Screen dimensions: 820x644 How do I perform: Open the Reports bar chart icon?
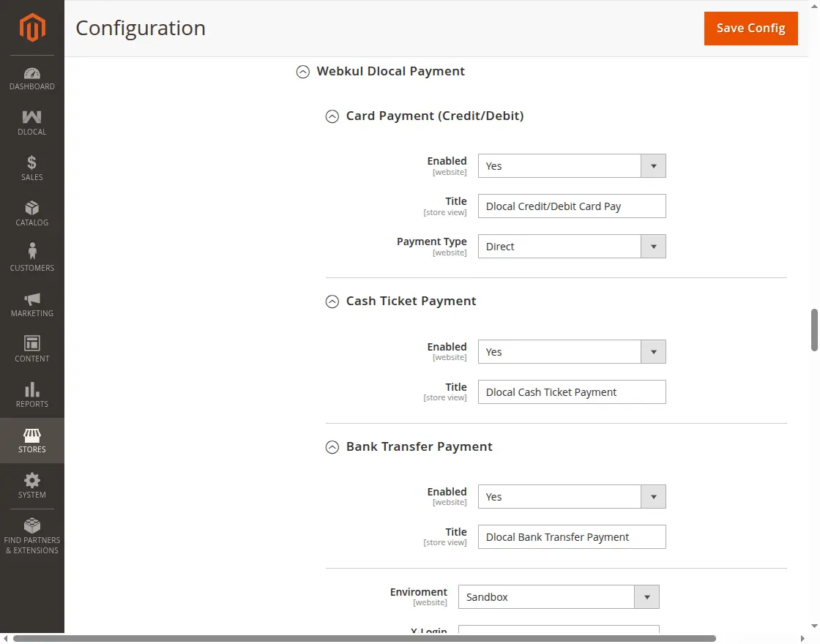tap(32, 389)
